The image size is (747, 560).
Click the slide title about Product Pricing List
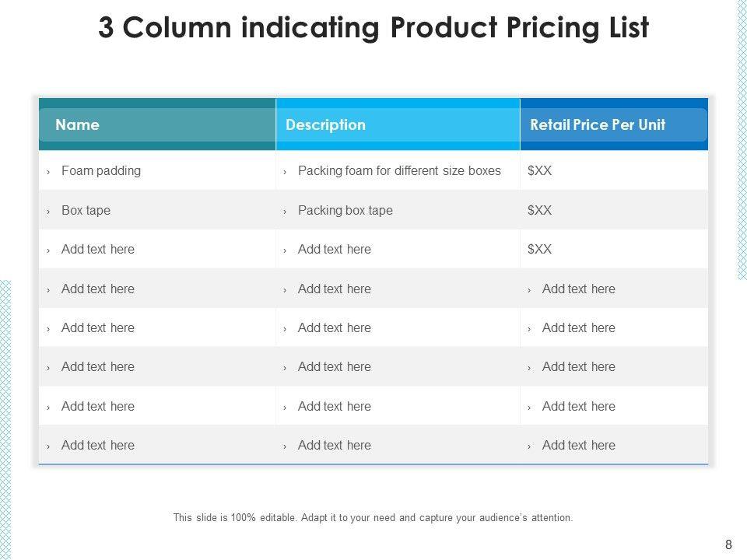(x=373, y=28)
